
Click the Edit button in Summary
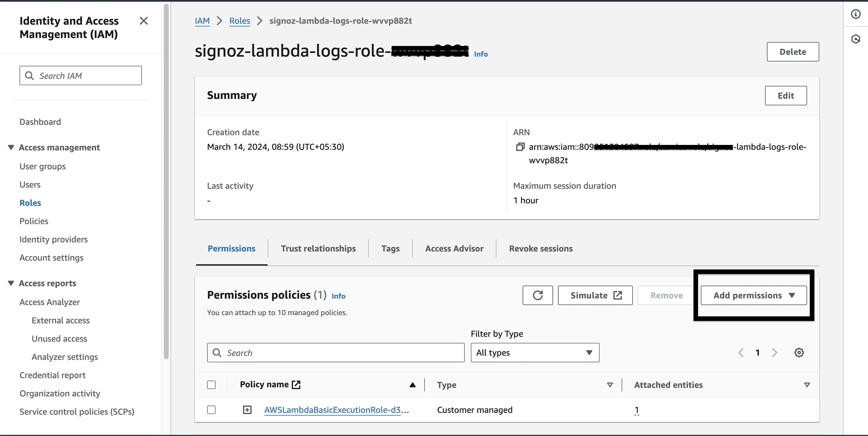(785, 96)
